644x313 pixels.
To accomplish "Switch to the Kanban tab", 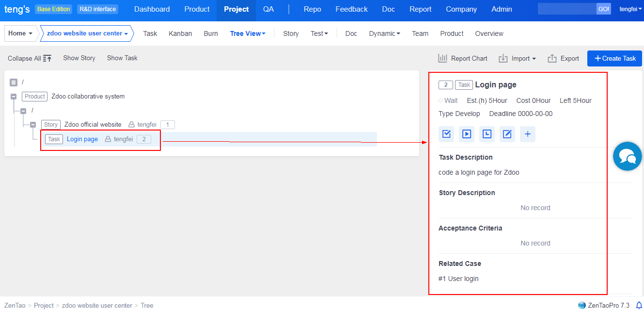I will (x=180, y=33).
